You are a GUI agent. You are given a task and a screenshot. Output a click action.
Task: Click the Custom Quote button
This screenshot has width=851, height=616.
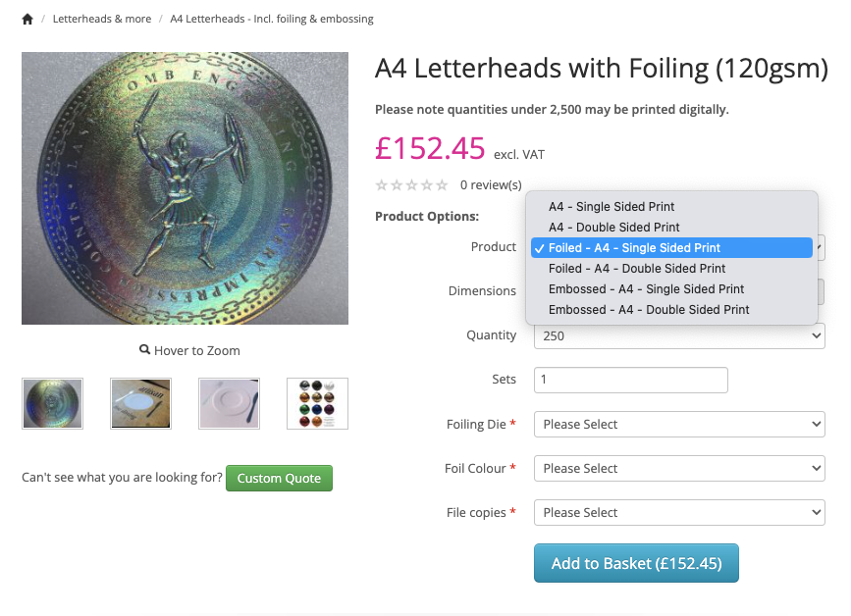(x=279, y=479)
